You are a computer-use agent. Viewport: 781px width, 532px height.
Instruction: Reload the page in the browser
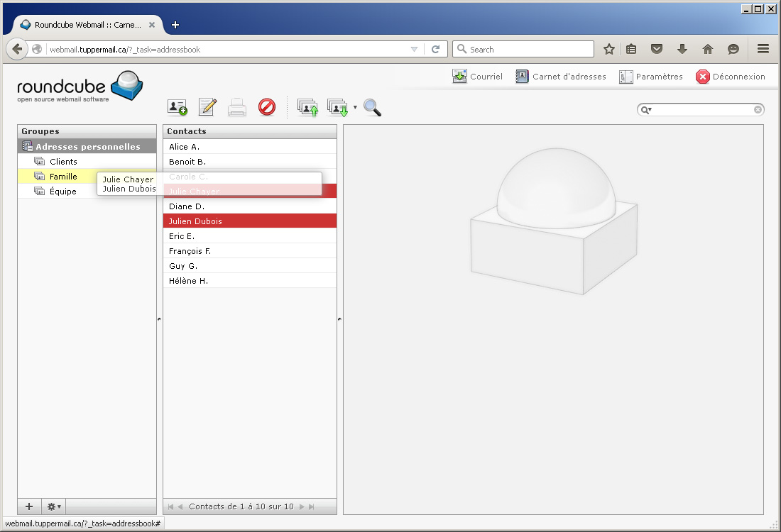coord(435,49)
